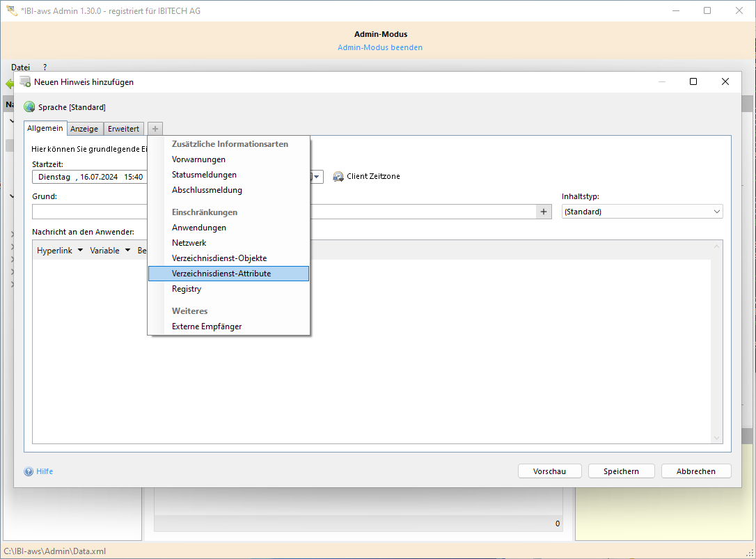Image resolution: width=756 pixels, height=559 pixels.
Task: Select Externe Empfänger menu entry
Action: [x=207, y=326]
